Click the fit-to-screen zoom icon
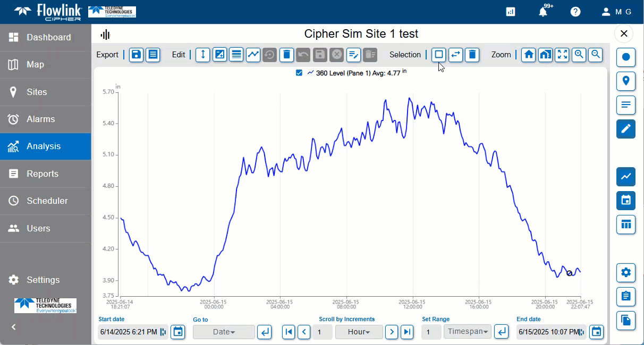The width and height of the screenshot is (644, 345). point(562,55)
